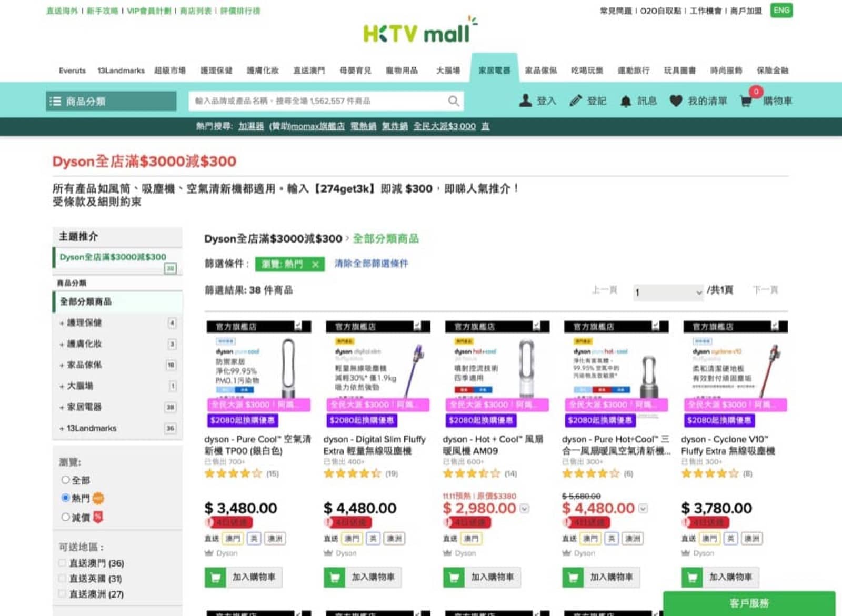Click the product category list icon
This screenshot has width=842, height=616.
(55, 101)
